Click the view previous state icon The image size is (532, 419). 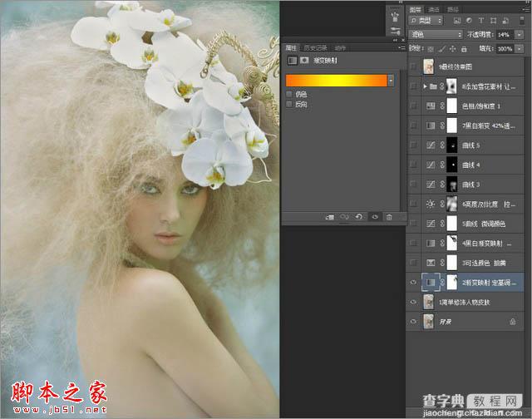[344, 217]
